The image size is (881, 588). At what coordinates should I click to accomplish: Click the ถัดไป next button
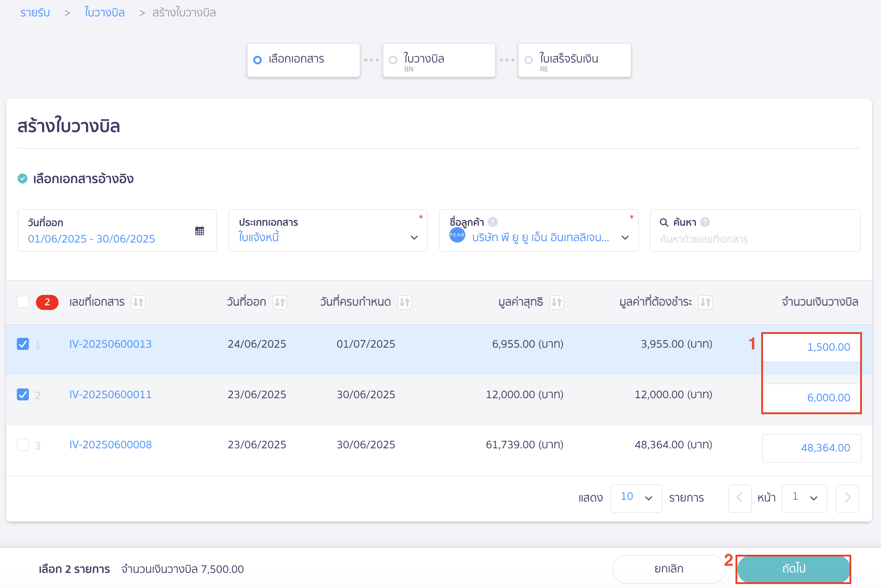[x=793, y=569]
